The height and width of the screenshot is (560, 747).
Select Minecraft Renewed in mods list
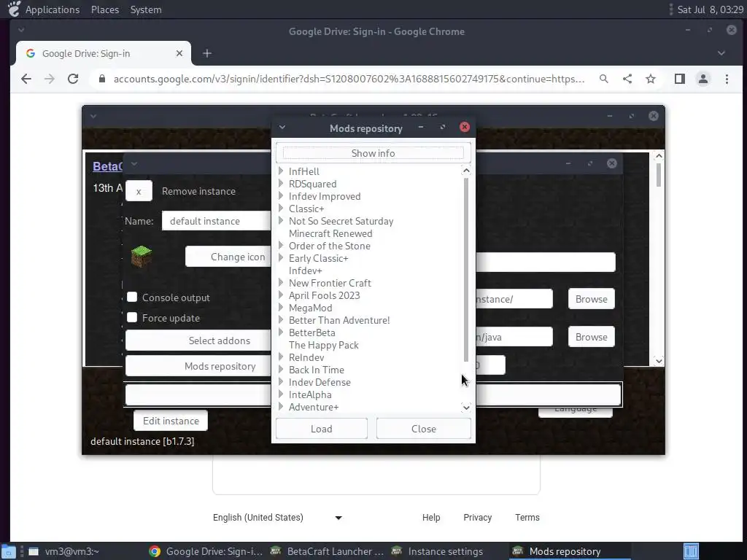330,233
